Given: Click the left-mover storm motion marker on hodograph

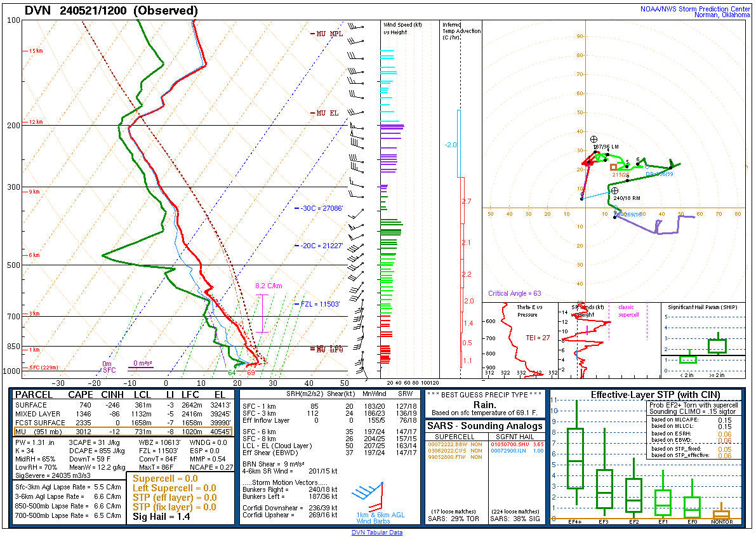Looking at the screenshot, I should (594, 139).
